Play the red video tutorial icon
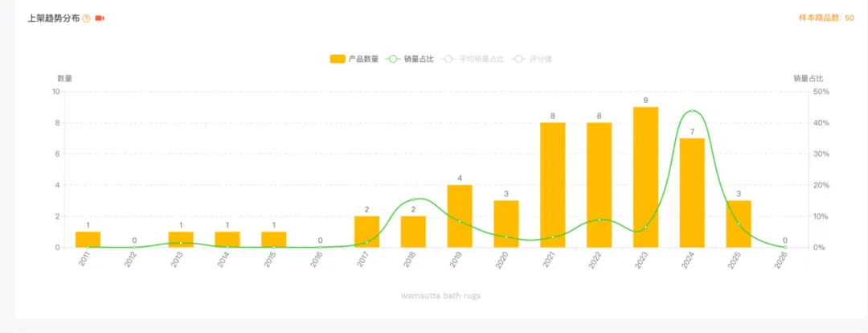Image resolution: width=868 pixels, height=333 pixels. click(x=100, y=18)
